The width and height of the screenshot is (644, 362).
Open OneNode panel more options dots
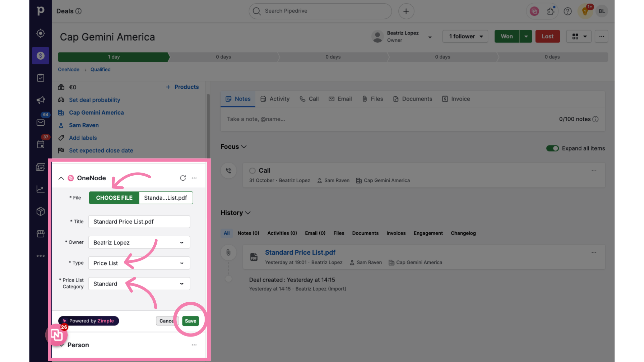(194, 178)
